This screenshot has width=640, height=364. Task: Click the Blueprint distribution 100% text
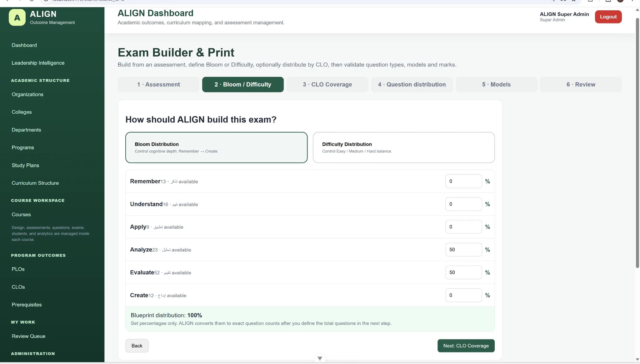click(x=166, y=315)
